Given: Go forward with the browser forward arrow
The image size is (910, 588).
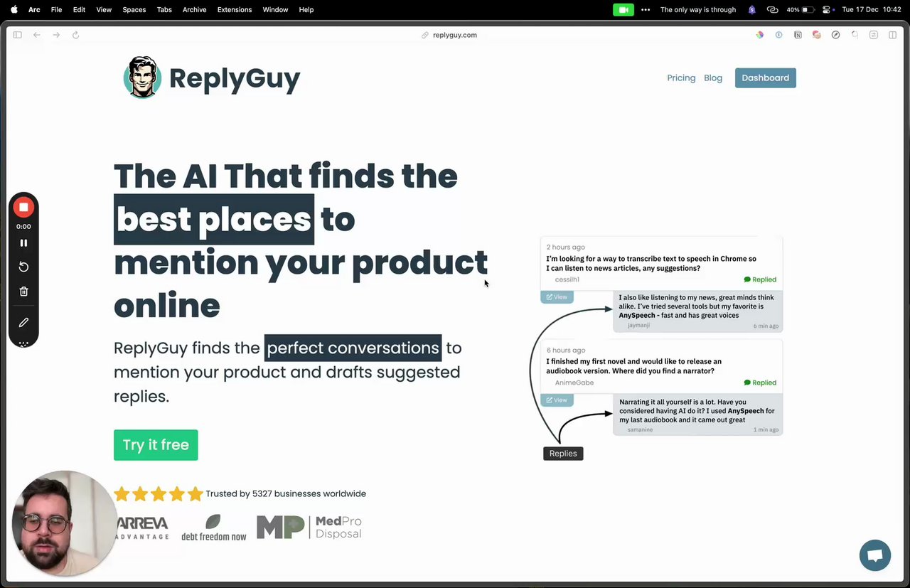Looking at the screenshot, I should point(56,35).
